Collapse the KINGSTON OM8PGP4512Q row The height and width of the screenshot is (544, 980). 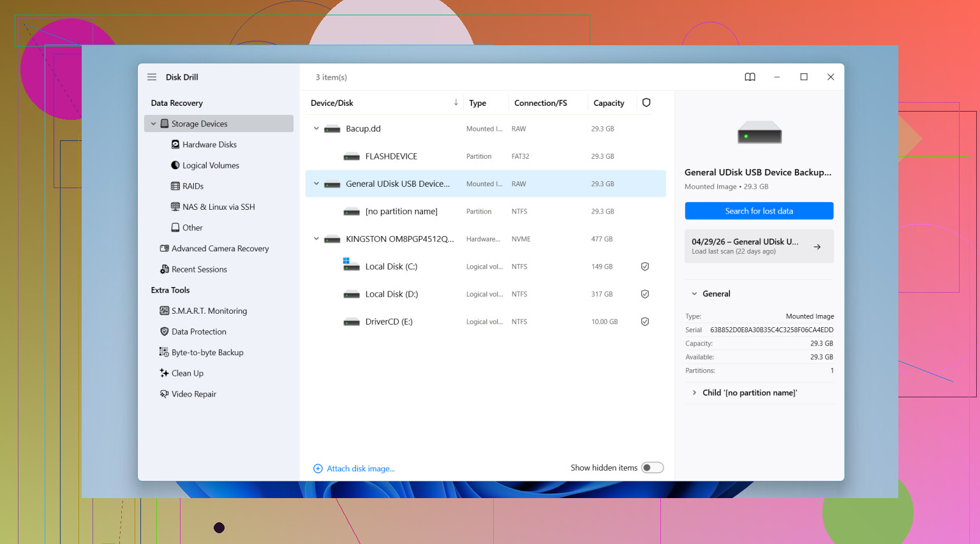316,239
